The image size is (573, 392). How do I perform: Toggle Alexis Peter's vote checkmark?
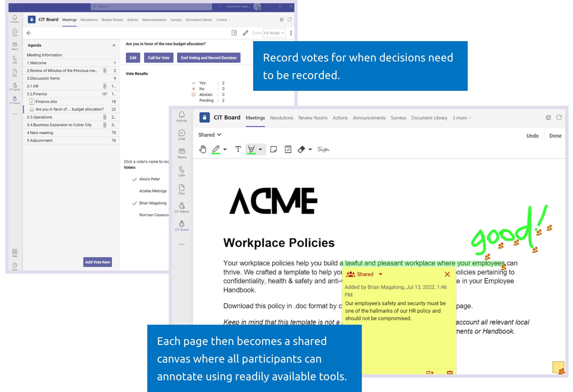click(x=134, y=179)
